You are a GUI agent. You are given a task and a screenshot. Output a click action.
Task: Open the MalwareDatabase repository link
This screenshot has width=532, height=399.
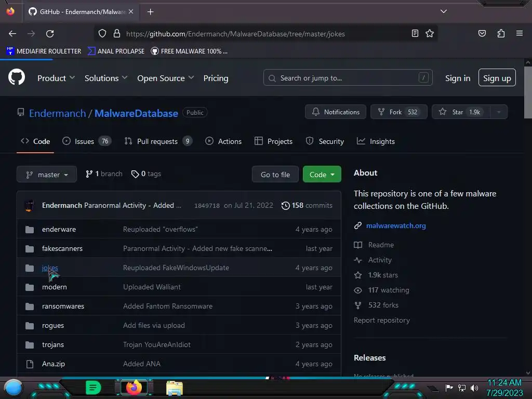tap(136, 113)
